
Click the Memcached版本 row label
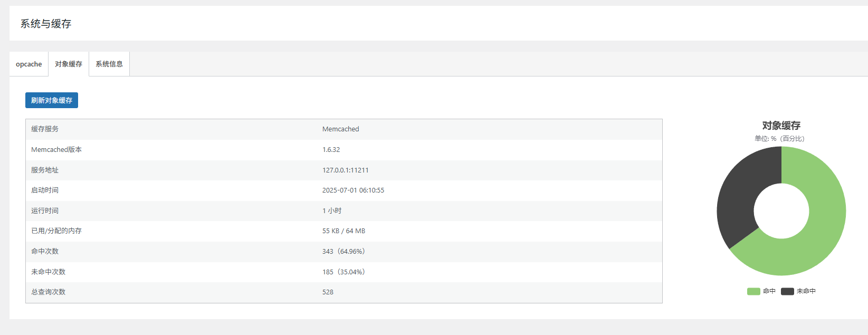click(x=56, y=149)
